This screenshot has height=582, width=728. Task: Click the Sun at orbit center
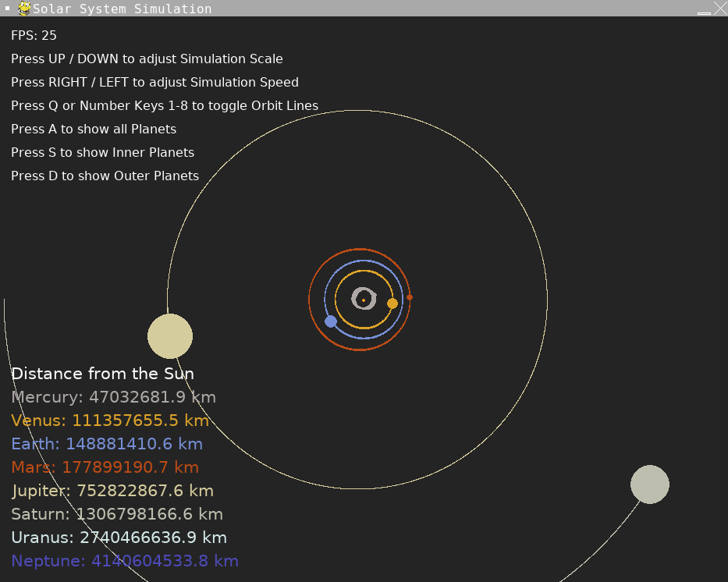(x=364, y=300)
